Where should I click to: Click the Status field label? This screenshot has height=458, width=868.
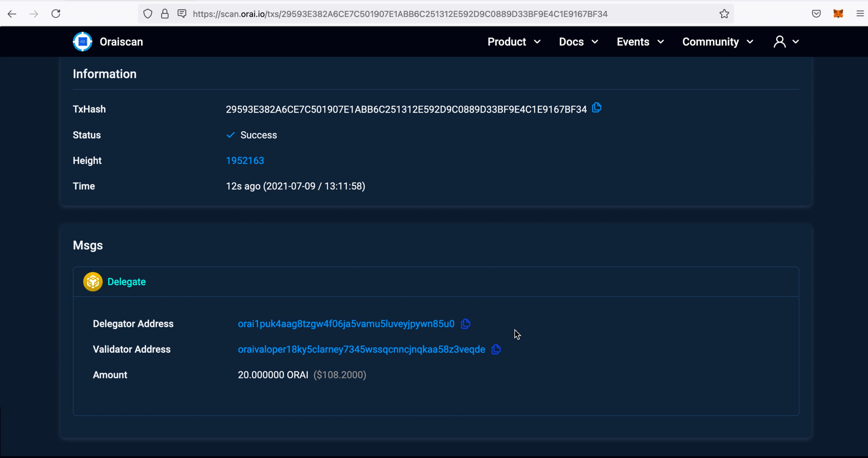click(x=86, y=135)
